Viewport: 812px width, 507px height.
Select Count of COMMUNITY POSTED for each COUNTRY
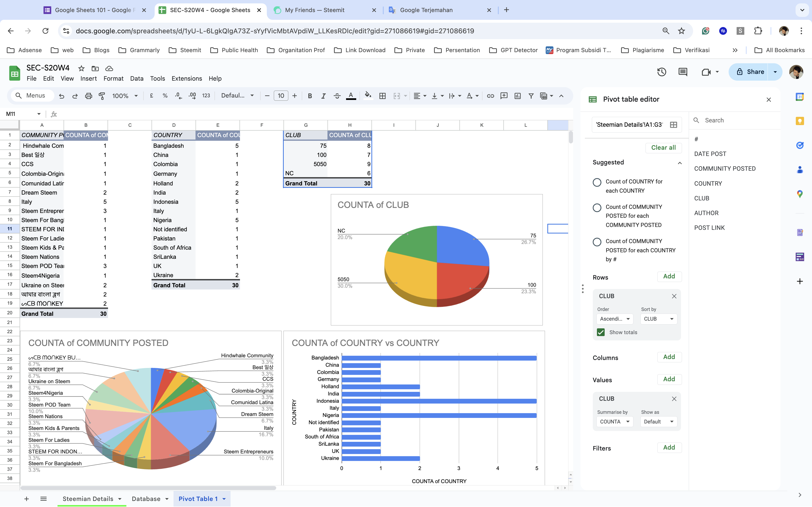point(597,242)
